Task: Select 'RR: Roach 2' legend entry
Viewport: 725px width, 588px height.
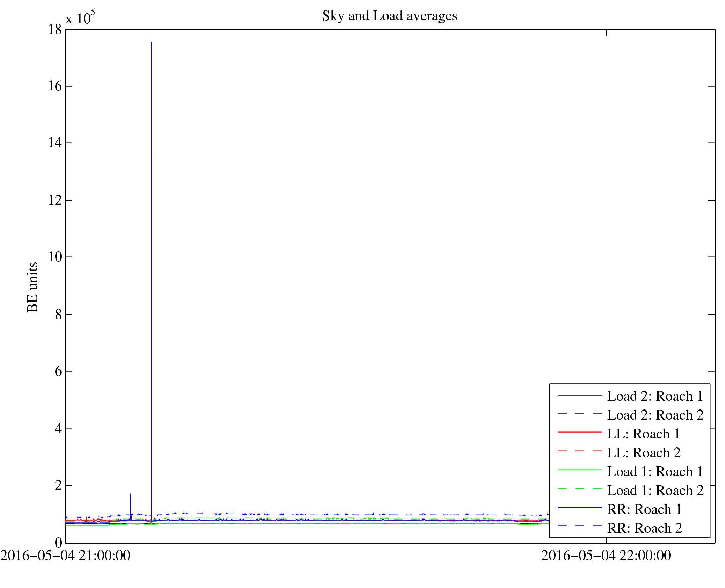Action: [x=644, y=528]
